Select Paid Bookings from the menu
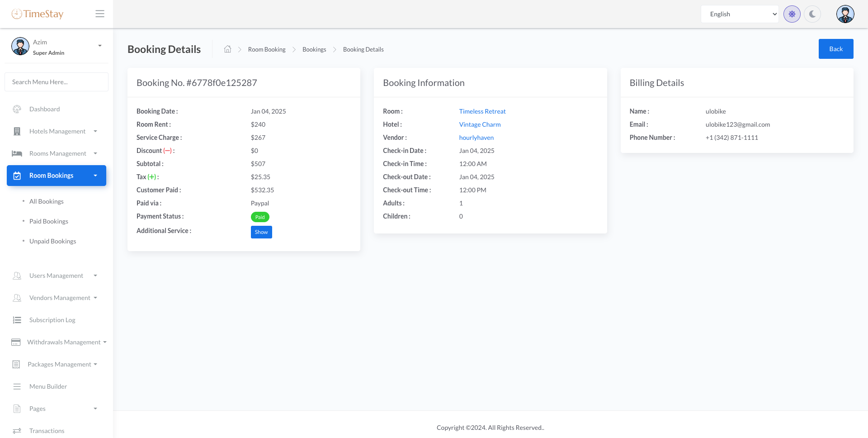 48,221
